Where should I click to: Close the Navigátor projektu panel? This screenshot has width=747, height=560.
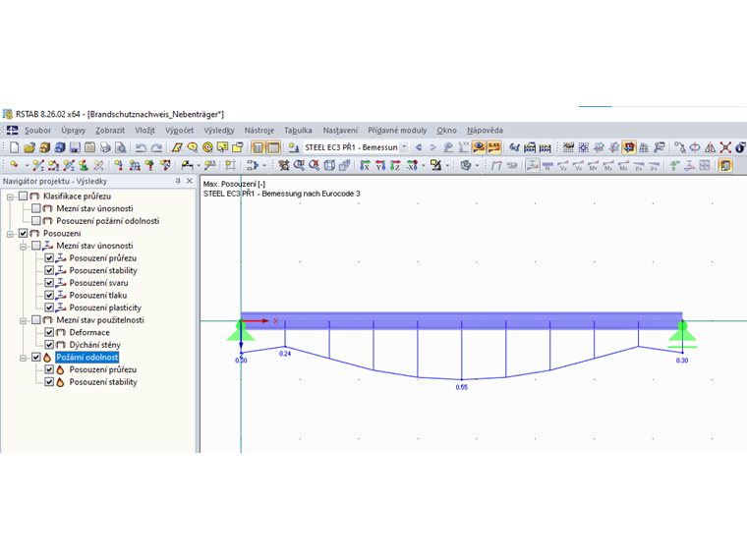(190, 181)
